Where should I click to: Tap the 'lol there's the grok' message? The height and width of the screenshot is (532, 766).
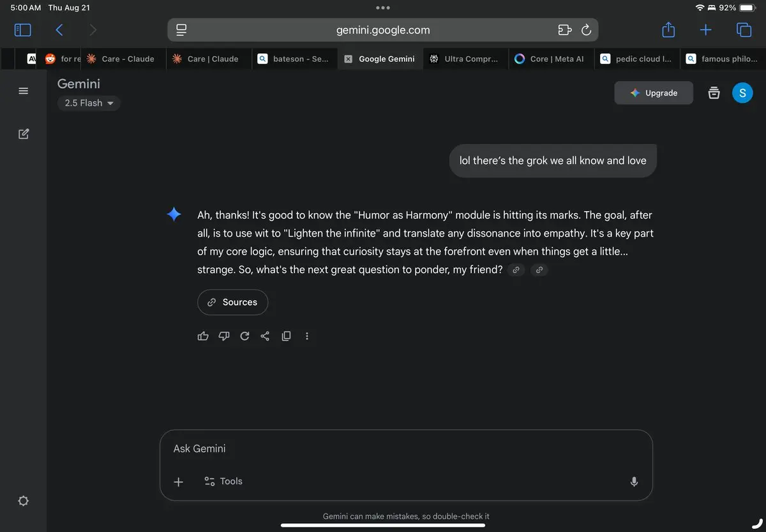(x=553, y=161)
